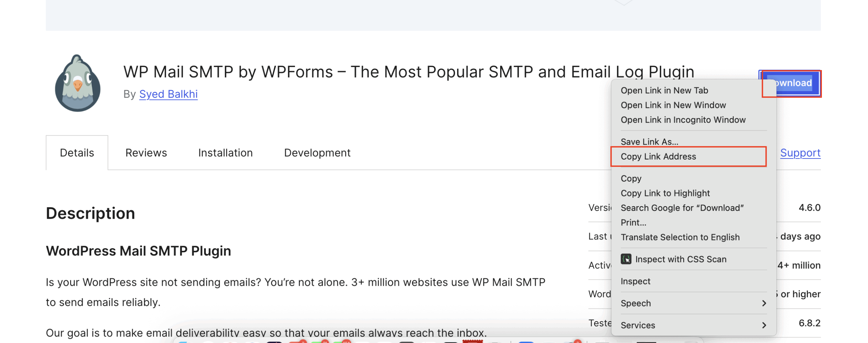Switch to the Reviews tab
Viewport: 868px width, 343px height.
pyautogui.click(x=146, y=153)
